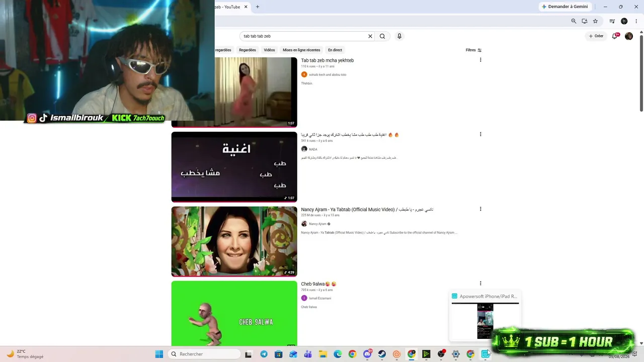Image resolution: width=644 pixels, height=362 pixels.
Task: Play the اغنية طب طب video thumbnail
Action: (234, 167)
